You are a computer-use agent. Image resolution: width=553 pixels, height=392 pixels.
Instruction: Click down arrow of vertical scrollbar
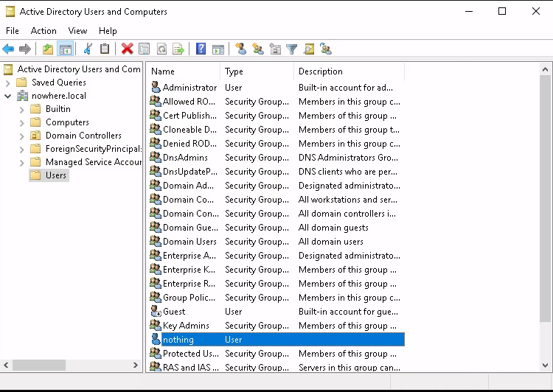[x=545, y=365]
